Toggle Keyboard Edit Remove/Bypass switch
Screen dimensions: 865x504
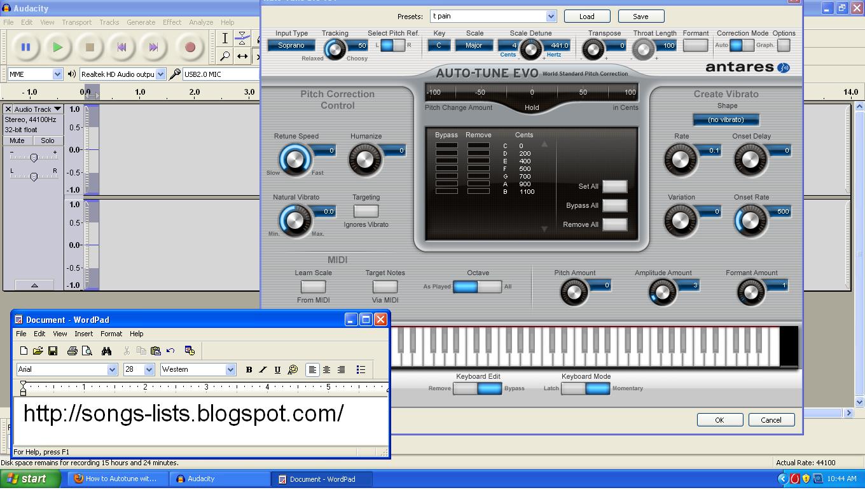pos(477,388)
